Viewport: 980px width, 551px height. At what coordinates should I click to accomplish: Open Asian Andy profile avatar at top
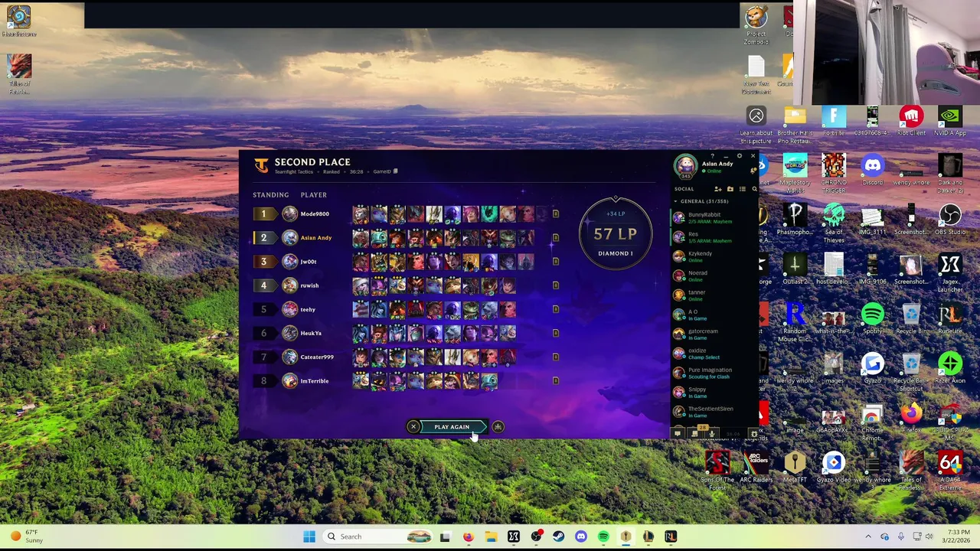point(685,165)
